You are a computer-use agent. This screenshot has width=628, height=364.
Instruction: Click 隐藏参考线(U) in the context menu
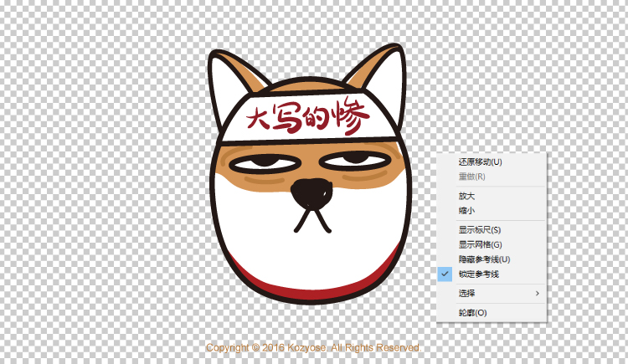(492, 259)
